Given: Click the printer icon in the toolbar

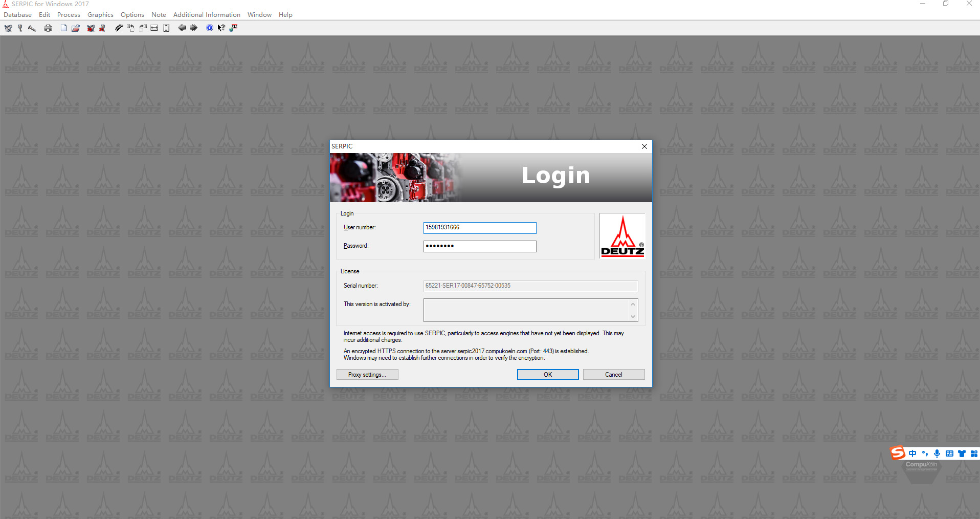Looking at the screenshot, I should 48,28.
